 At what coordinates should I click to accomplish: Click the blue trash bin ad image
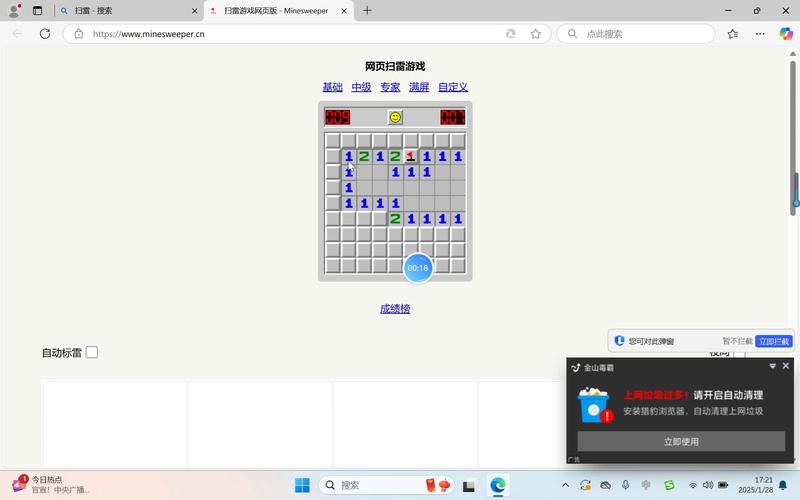point(595,405)
